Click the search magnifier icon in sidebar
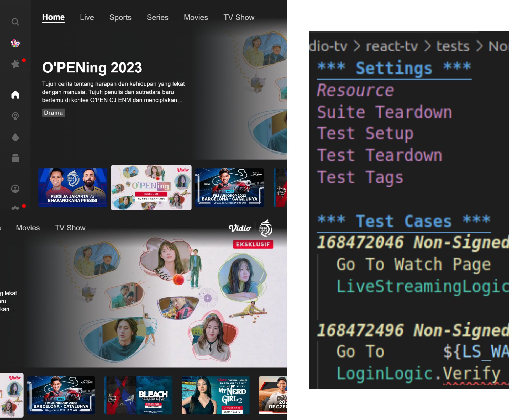 point(15,22)
